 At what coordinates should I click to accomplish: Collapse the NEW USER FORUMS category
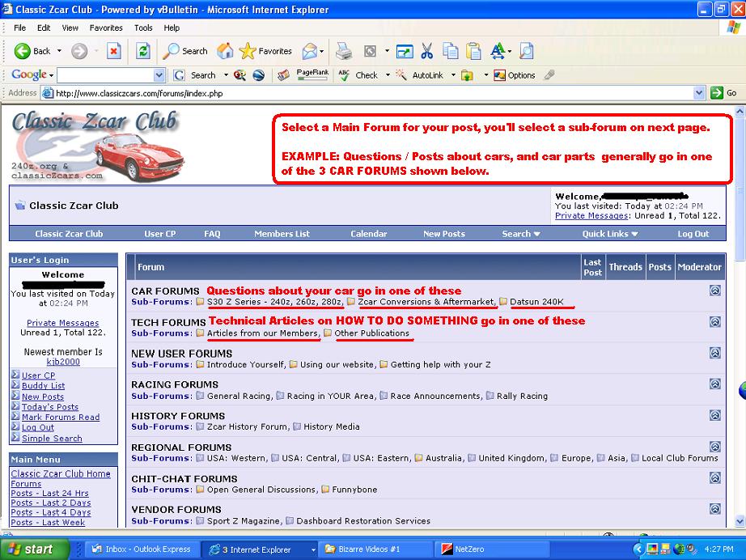click(x=715, y=353)
